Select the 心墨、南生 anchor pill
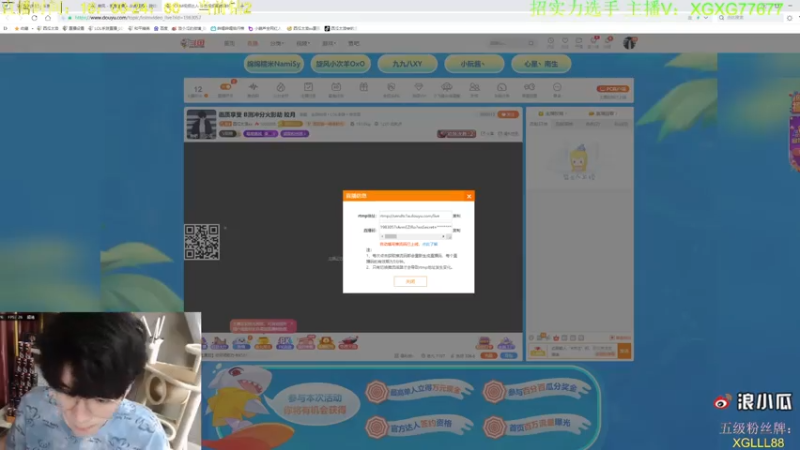The width and height of the screenshot is (800, 450). point(541,64)
